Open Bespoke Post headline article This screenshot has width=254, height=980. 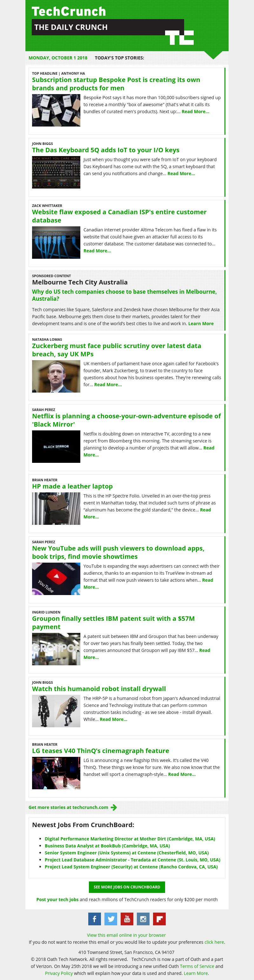coord(116,84)
